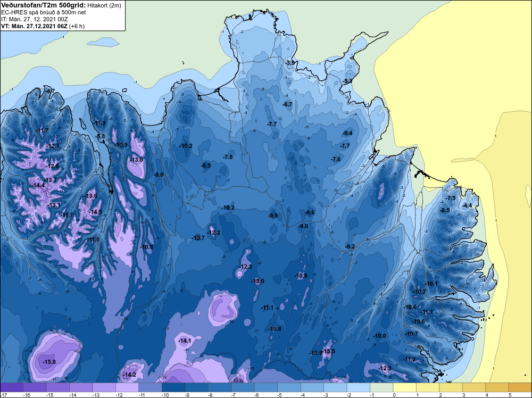Click the -15.5 temperature label

click(x=329, y=351)
